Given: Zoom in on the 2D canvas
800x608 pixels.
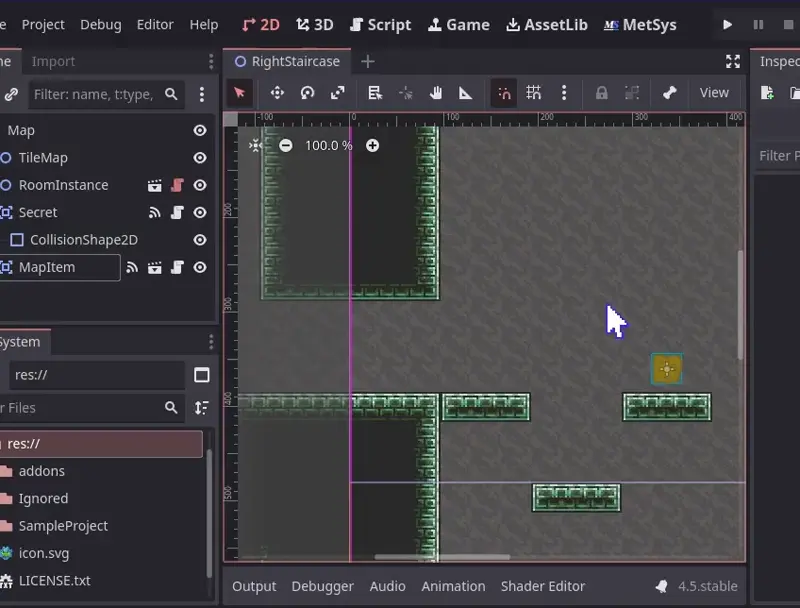Looking at the screenshot, I should [372, 145].
